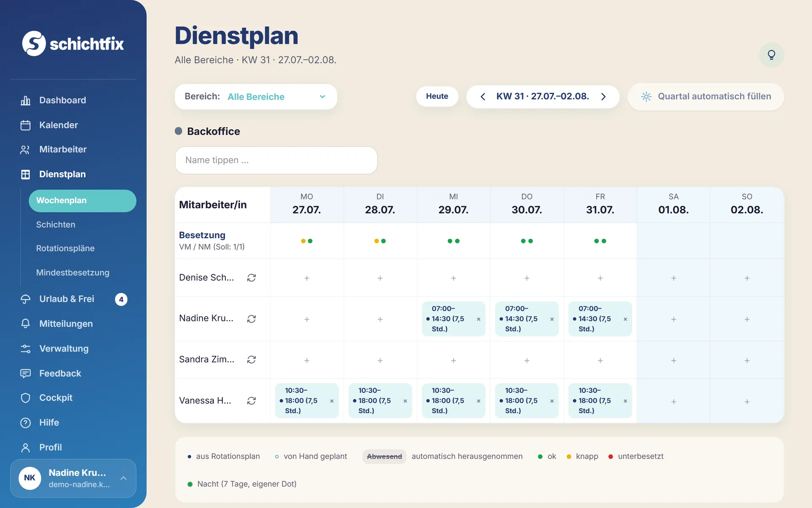812x508 pixels.
Task: Select the SO 02.08. column header
Action: [x=747, y=204]
